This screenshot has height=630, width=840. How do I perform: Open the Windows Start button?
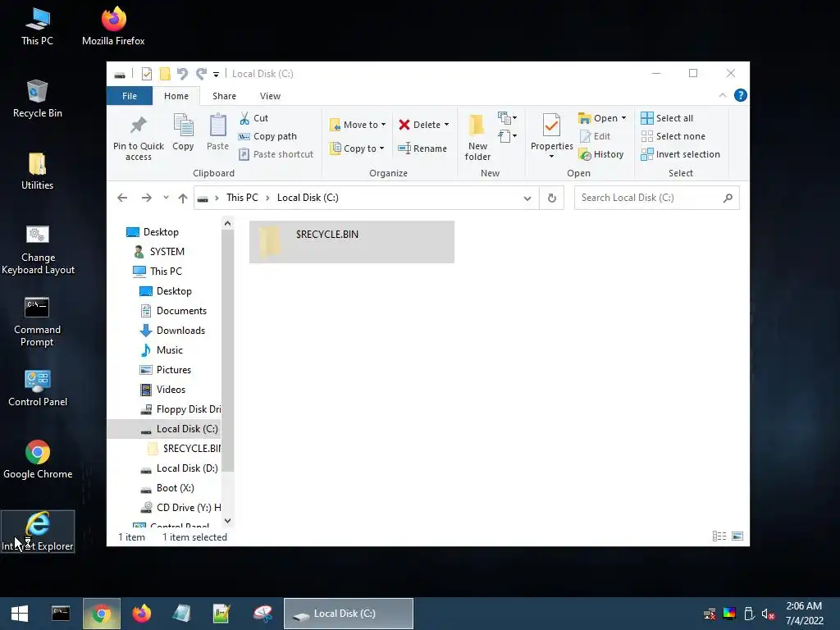20,614
